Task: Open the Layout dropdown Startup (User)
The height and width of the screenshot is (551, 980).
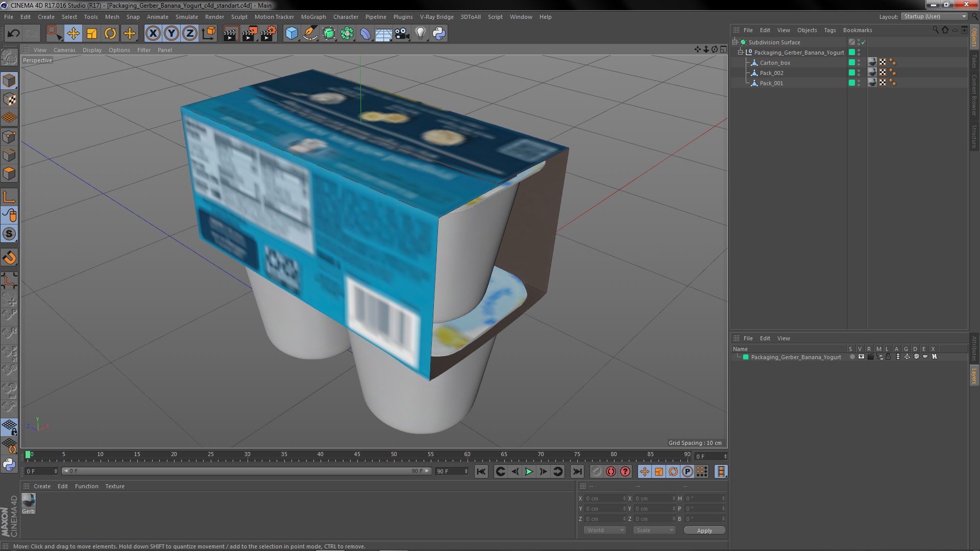Action: tap(934, 17)
